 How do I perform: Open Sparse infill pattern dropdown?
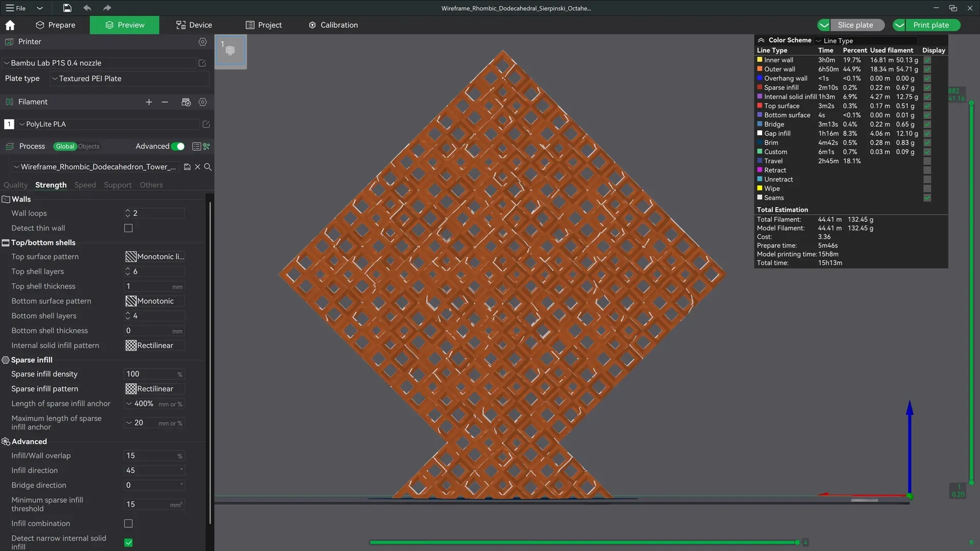click(x=155, y=389)
